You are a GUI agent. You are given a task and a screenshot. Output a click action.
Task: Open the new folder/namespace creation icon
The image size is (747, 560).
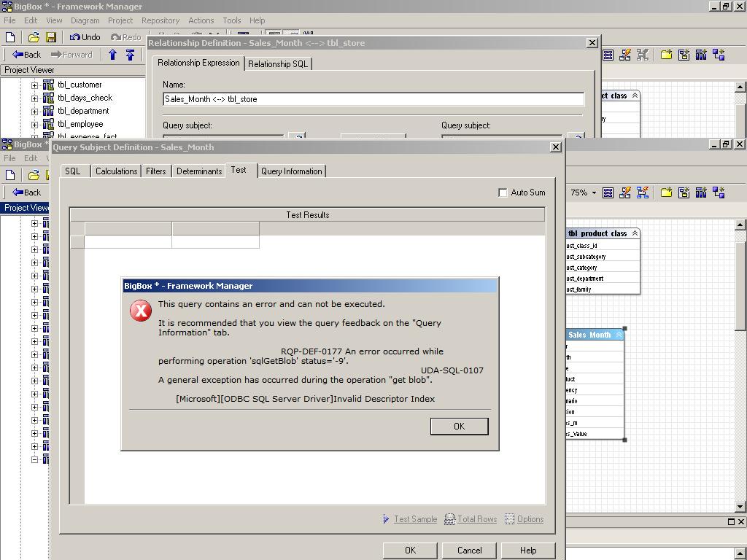pyautogui.click(x=666, y=192)
